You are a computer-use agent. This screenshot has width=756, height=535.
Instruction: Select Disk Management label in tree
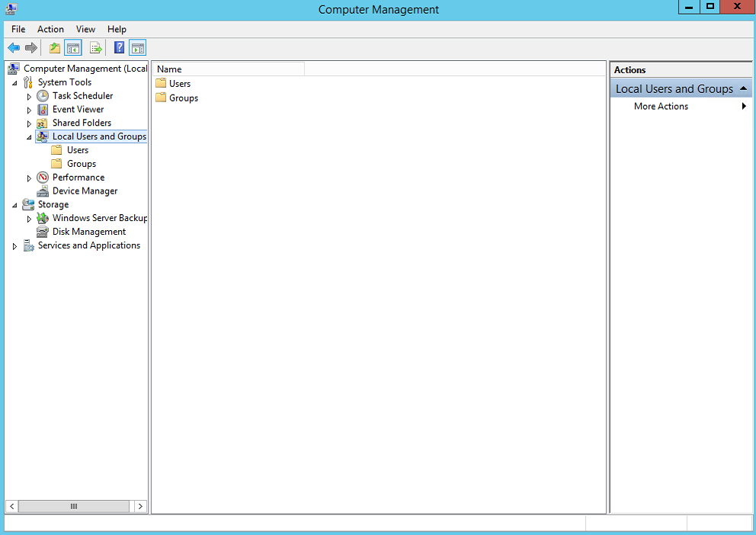[x=88, y=232]
